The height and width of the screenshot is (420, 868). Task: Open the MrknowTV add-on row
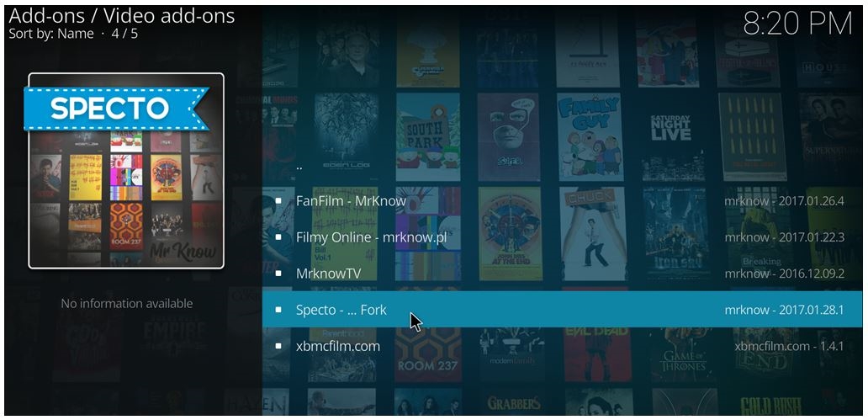562,274
